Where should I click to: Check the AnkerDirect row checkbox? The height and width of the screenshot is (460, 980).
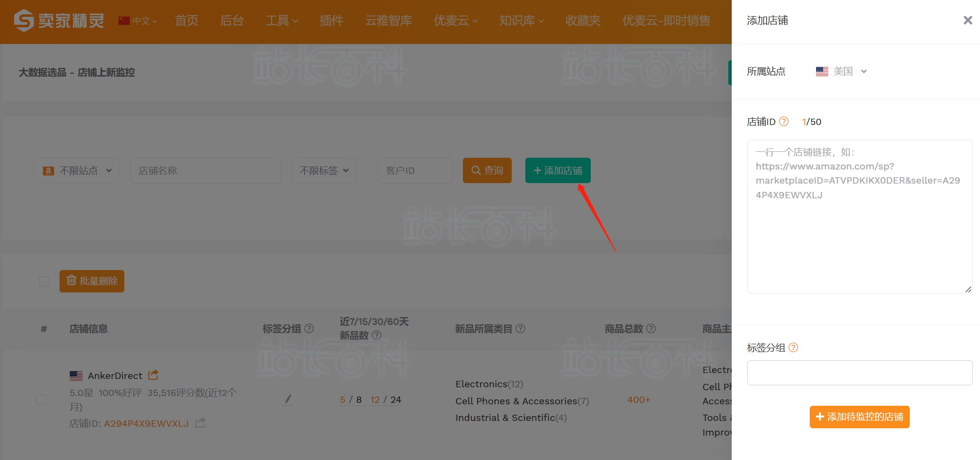click(x=41, y=399)
